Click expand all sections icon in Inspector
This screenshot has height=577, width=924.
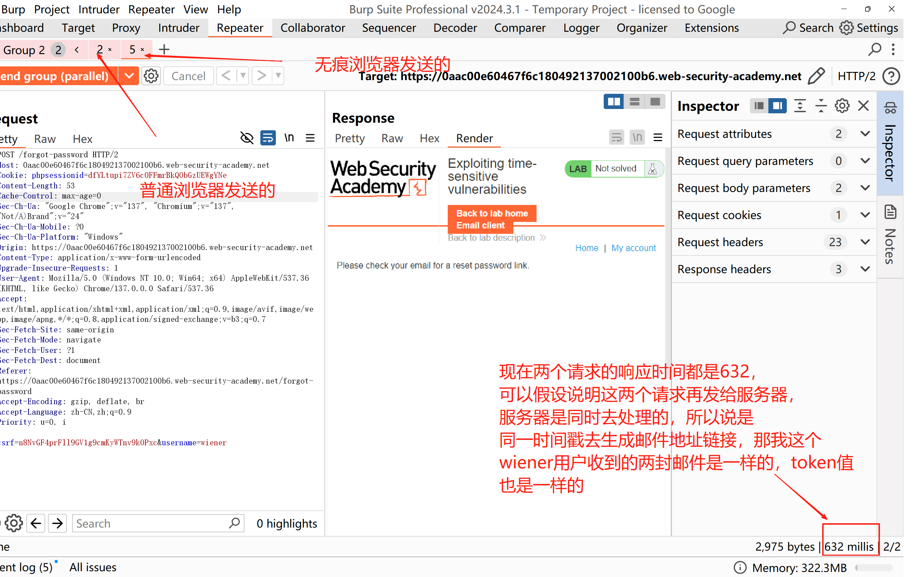pyautogui.click(x=799, y=106)
